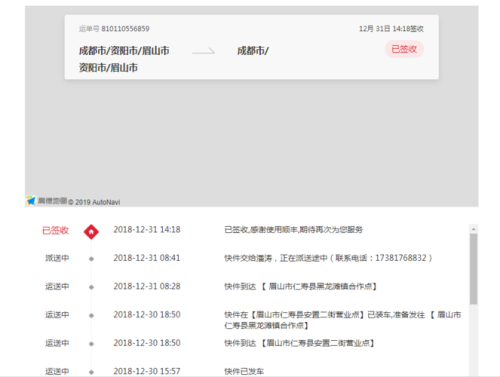
Task: Click the tracking list scrollbar thumb
Action: pos(473,269)
